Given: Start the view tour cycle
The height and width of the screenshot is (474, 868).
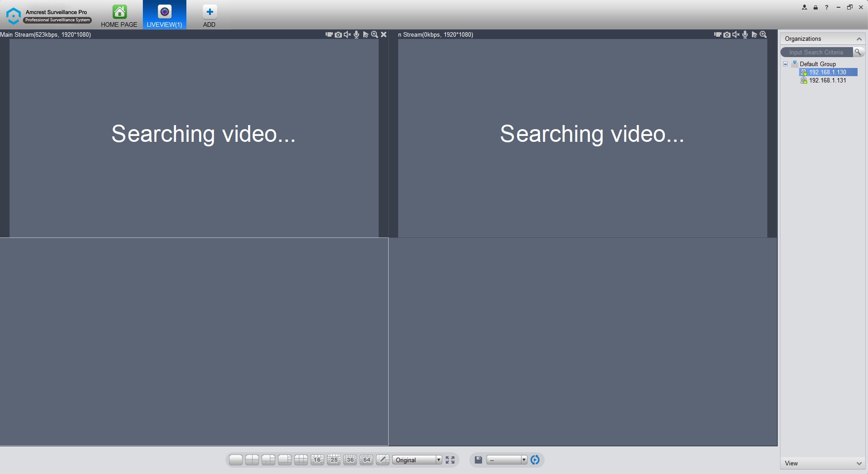Looking at the screenshot, I should coord(535,460).
